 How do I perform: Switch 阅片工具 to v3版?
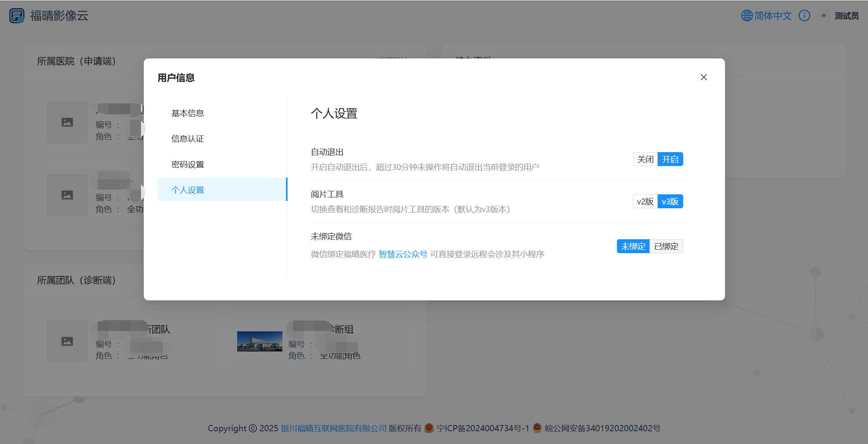pos(670,202)
